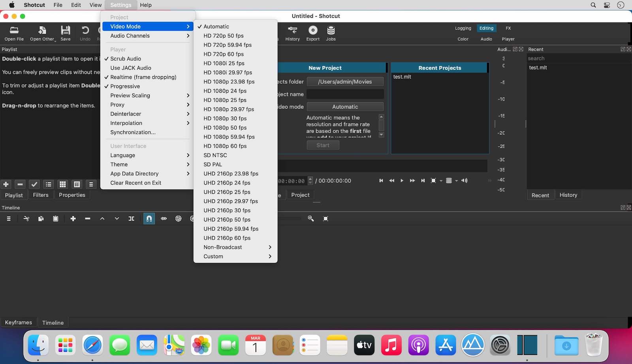Add a playlist item with the plus icon
The height and width of the screenshot is (364, 632).
(6, 184)
